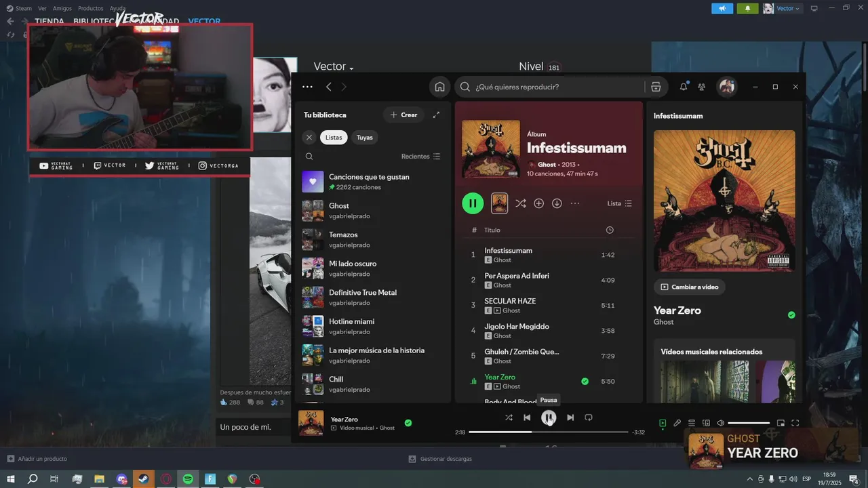Go back in Spotify navigation history
The image size is (868, 488).
coord(329,87)
